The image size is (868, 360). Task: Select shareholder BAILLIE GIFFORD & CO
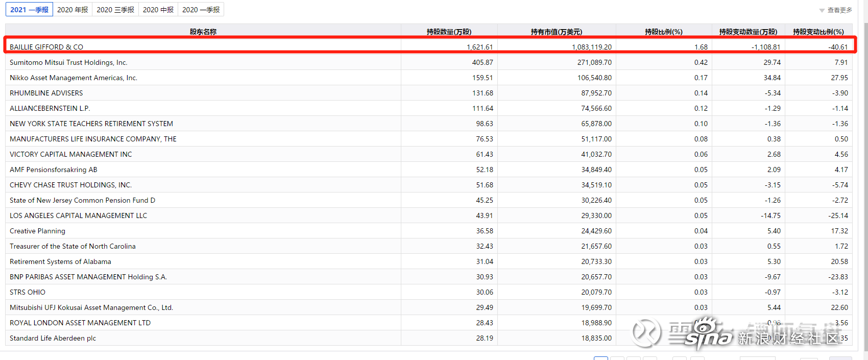tap(46, 47)
